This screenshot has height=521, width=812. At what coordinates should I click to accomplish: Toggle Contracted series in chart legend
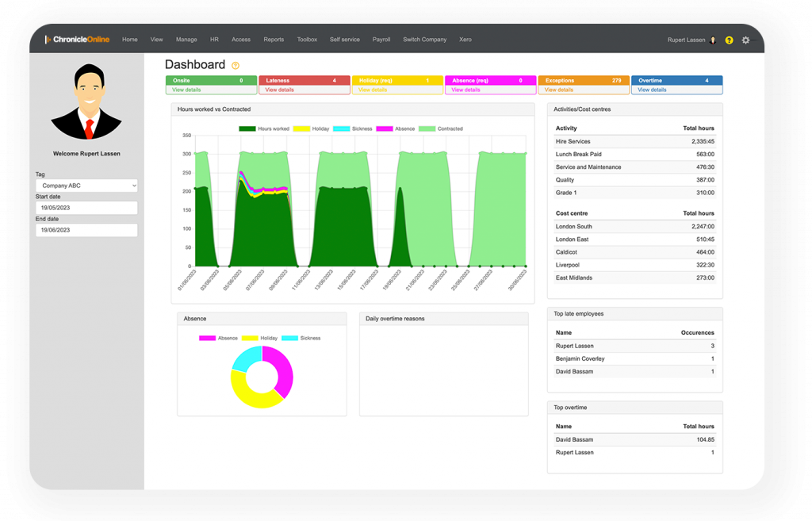440,128
